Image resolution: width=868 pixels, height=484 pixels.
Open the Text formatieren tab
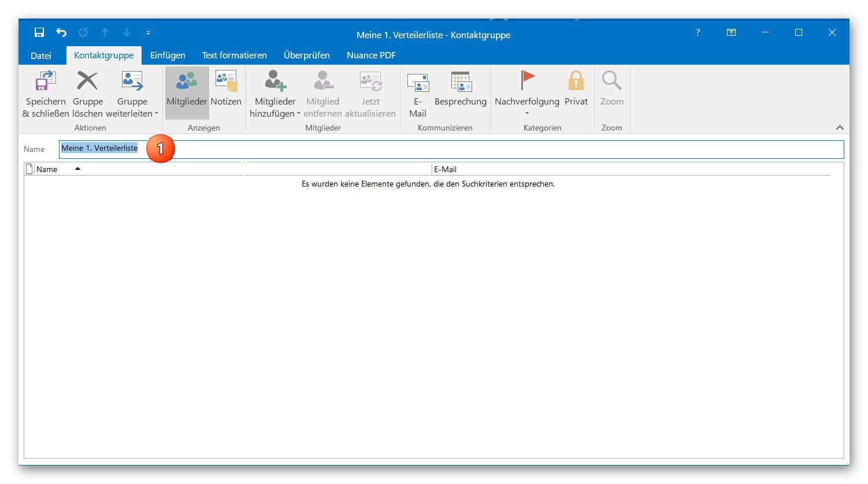coord(234,55)
